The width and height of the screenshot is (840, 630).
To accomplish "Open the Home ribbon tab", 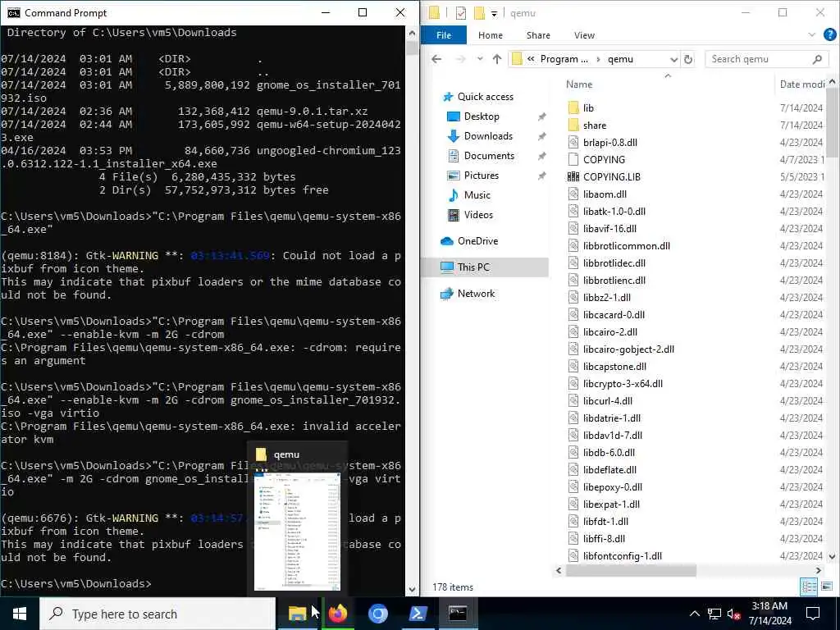I will [491, 35].
